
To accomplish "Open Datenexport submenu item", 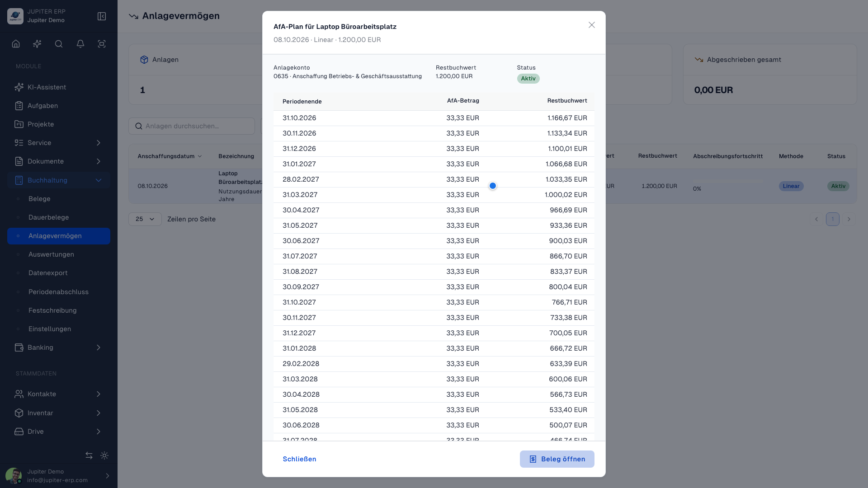I will 59,273.
